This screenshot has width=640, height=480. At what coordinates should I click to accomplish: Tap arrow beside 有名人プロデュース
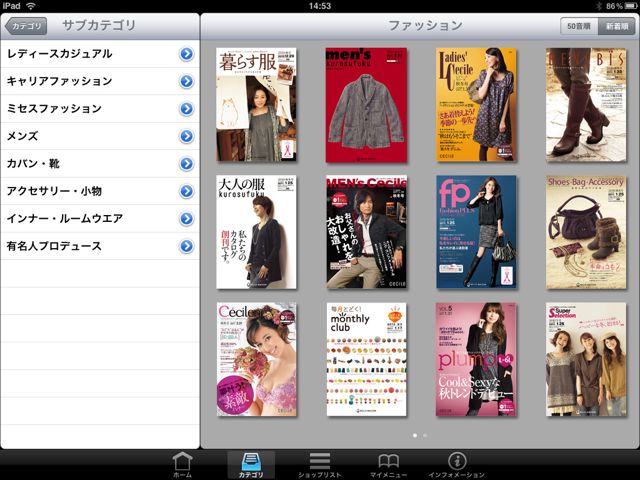(x=187, y=246)
